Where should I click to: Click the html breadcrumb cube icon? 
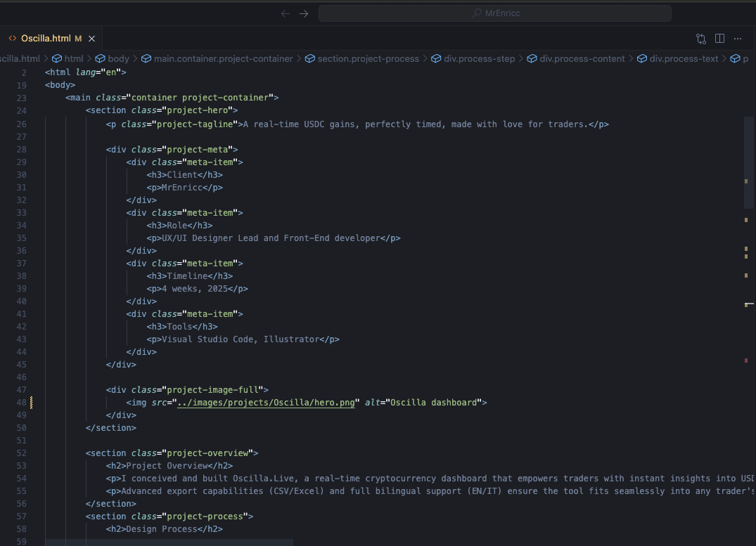[57, 59]
